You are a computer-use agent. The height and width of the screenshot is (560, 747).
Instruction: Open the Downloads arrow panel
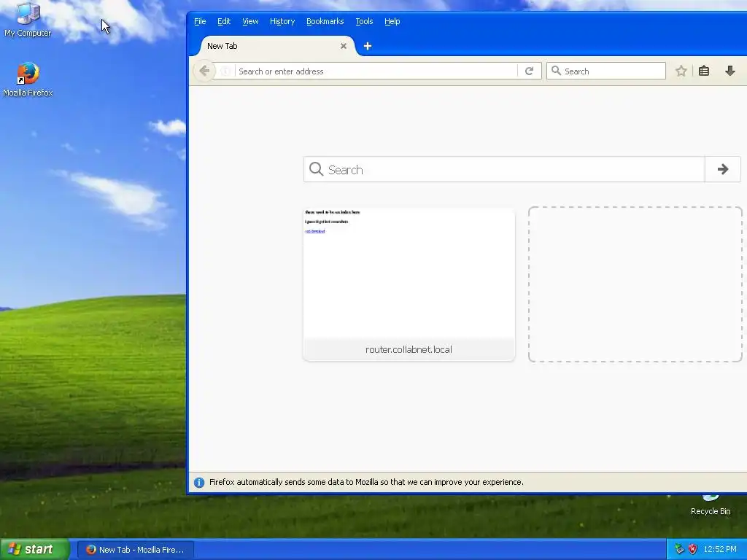coord(729,71)
